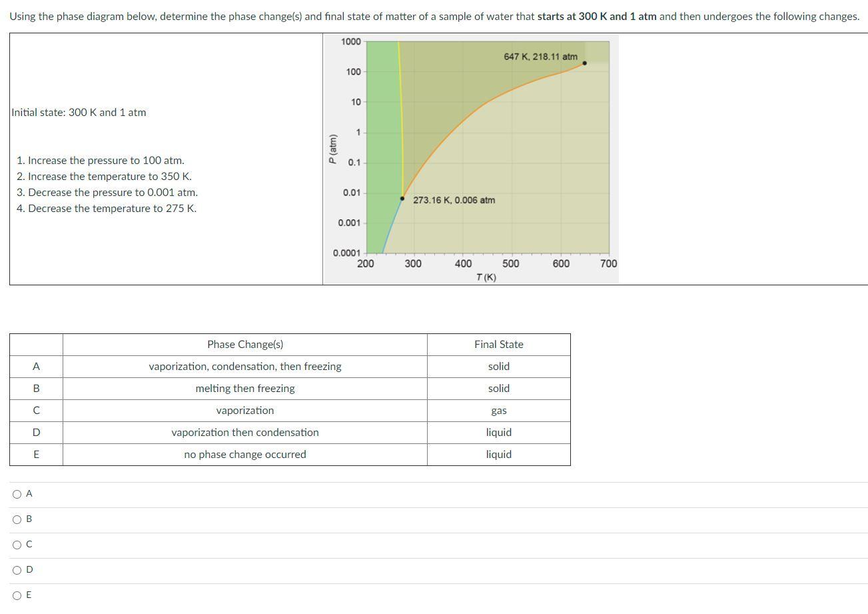Click the 'P (atm)' axis label
This screenshot has height=614, width=868.
332,149
